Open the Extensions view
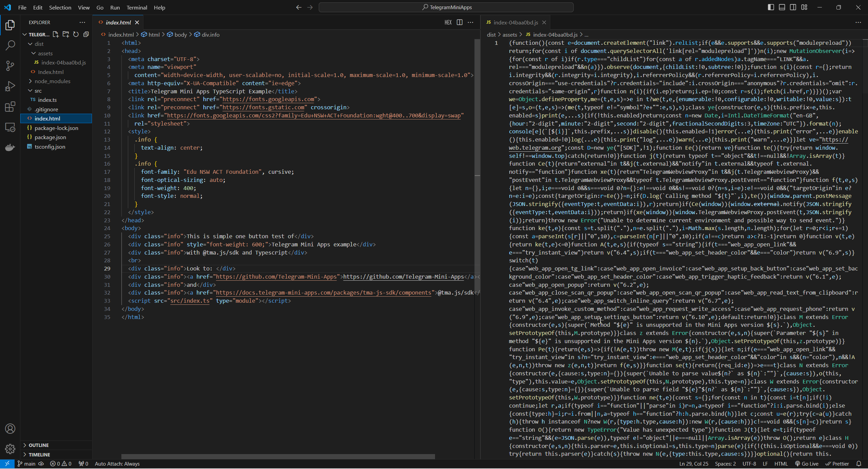This screenshot has width=868, height=469. 10,107
